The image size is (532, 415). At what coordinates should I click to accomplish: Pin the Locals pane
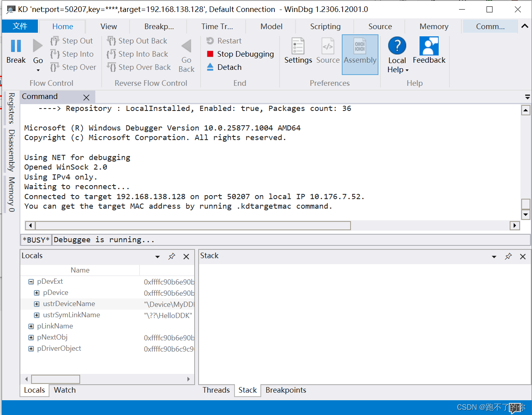172,256
